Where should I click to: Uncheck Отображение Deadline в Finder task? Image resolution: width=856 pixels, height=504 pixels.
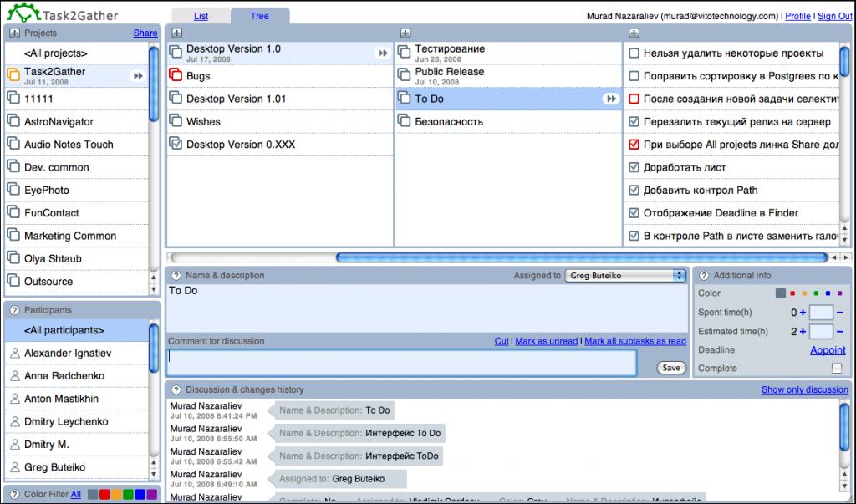634,213
